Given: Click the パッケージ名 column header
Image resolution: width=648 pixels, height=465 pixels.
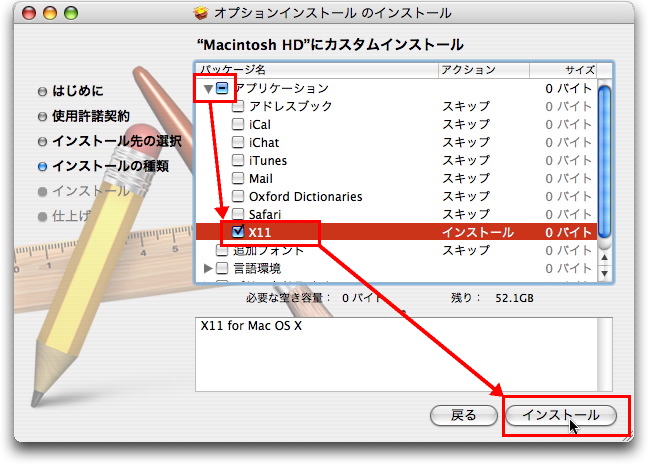Looking at the screenshot, I should pyautogui.click(x=317, y=70).
